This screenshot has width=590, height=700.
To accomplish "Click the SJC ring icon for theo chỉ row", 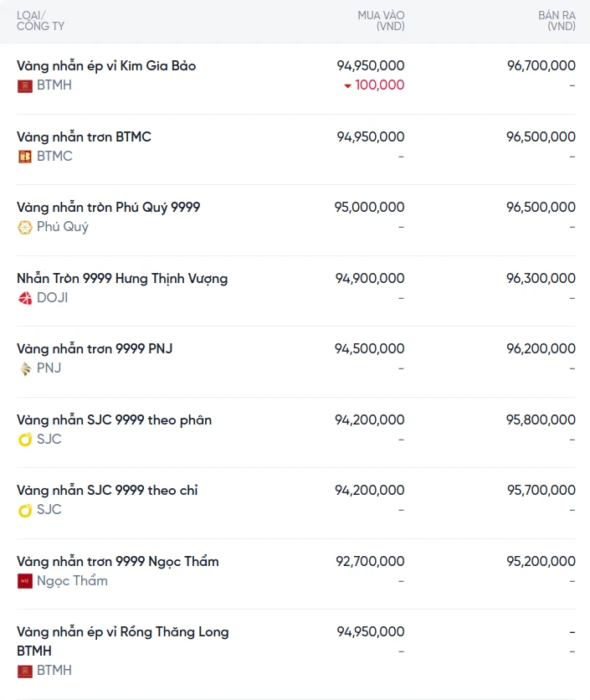I will click(x=25, y=510).
